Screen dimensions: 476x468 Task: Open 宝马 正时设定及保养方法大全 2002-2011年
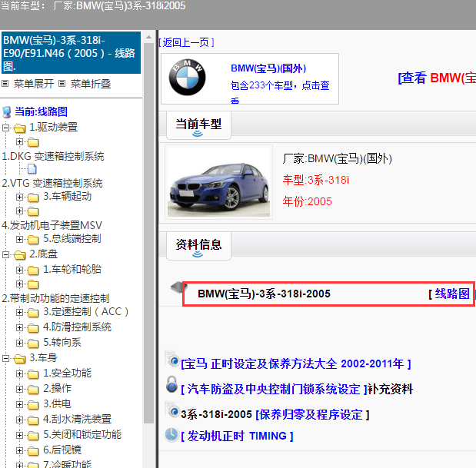(296, 364)
